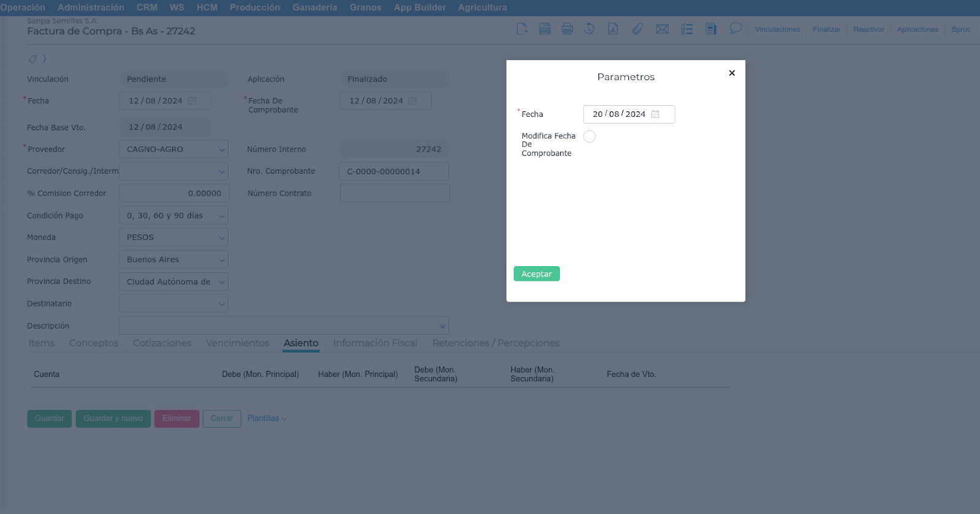Click the print icon in toolbar

click(x=567, y=29)
